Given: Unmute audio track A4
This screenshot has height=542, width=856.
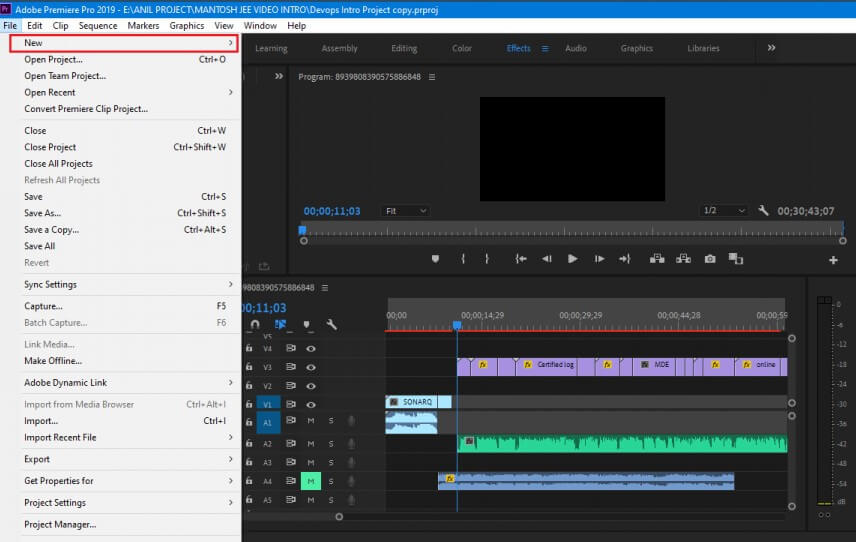Looking at the screenshot, I should (311, 481).
